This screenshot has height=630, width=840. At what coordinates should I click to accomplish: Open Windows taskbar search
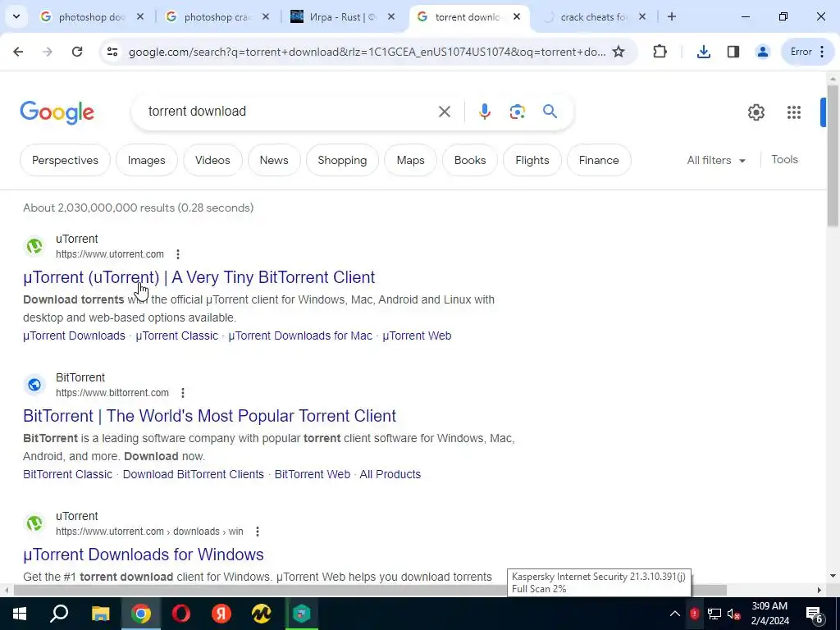click(x=59, y=614)
